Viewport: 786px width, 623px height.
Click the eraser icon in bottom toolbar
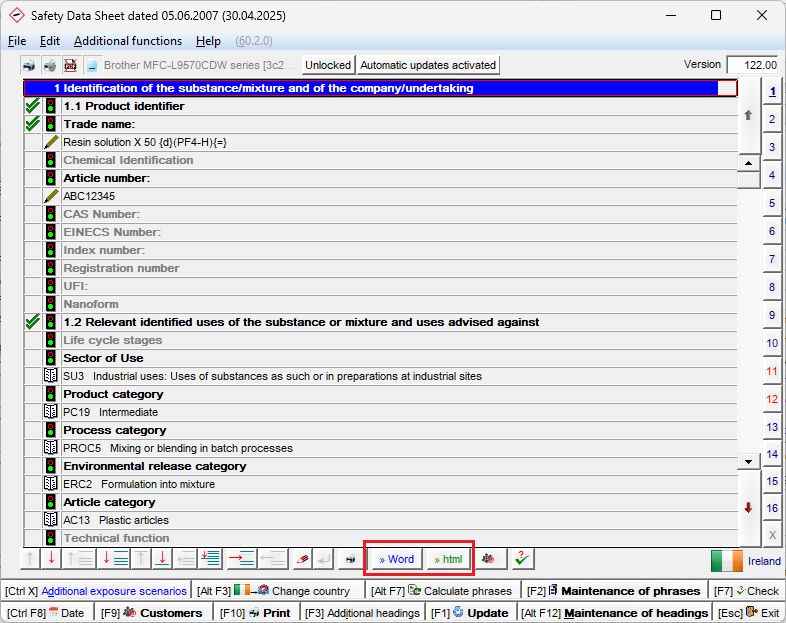(302, 558)
